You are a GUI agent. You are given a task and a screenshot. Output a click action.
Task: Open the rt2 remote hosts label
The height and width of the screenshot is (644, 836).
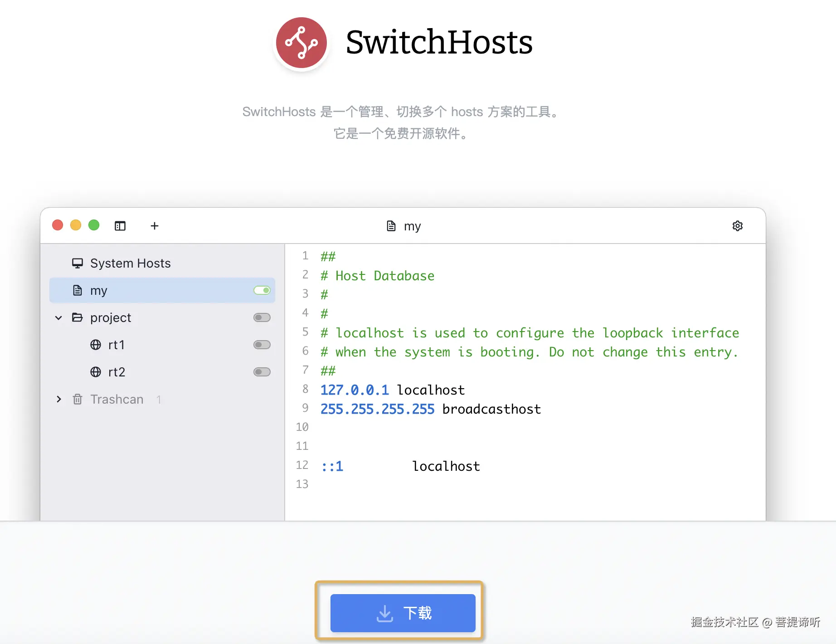(x=117, y=372)
